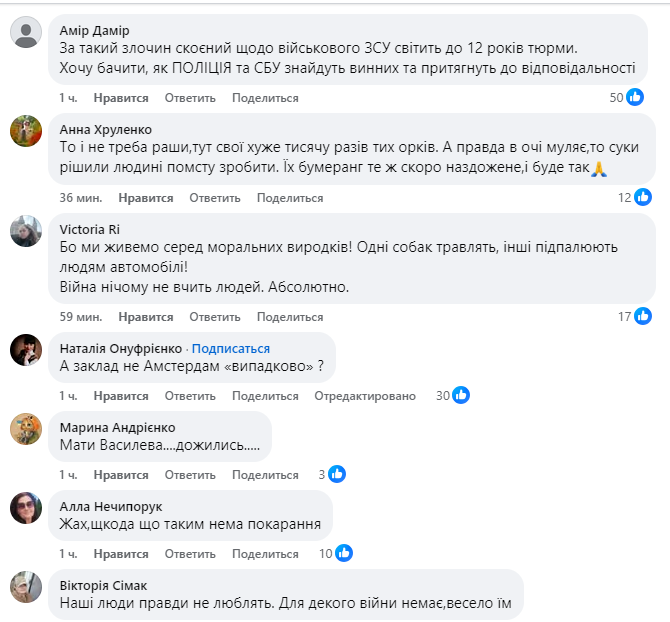
Task: Click like reaction icon on Анна Хруленко's comment
Action: point(642,198)
